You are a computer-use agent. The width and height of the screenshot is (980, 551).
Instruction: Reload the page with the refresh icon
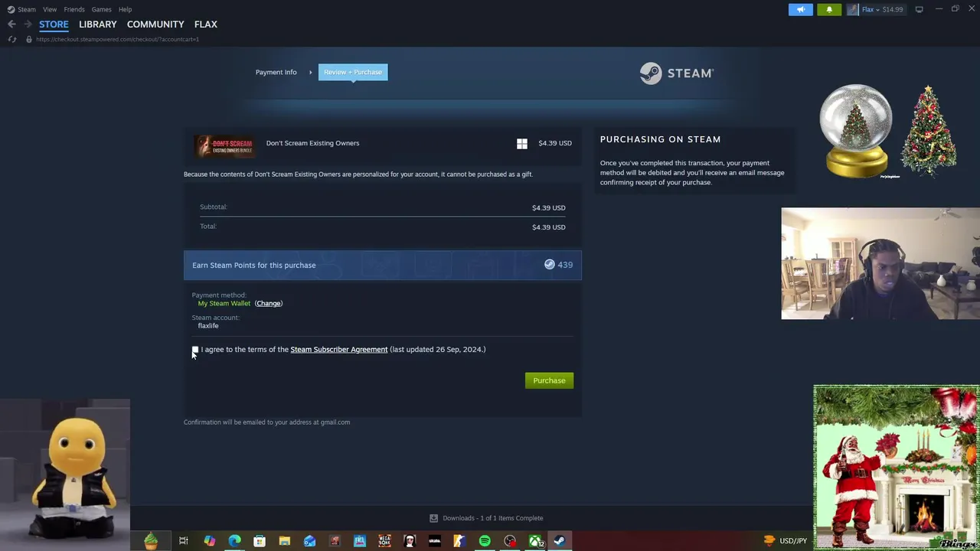(x=11, y=39)
